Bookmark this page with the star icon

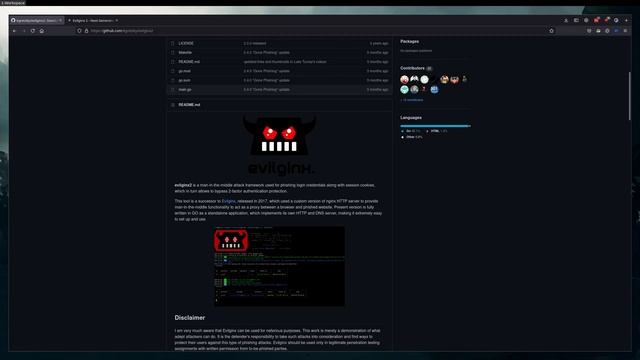tap(551, 31)
